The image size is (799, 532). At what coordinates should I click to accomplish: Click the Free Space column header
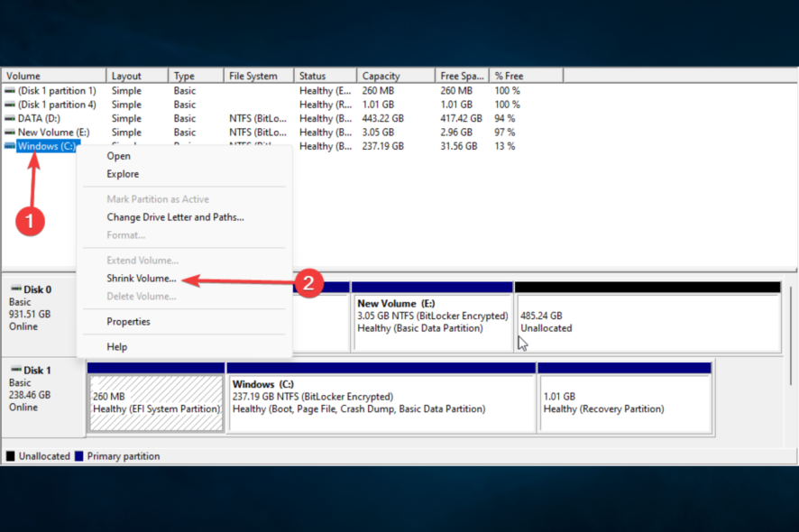click(x=458, y=75)
